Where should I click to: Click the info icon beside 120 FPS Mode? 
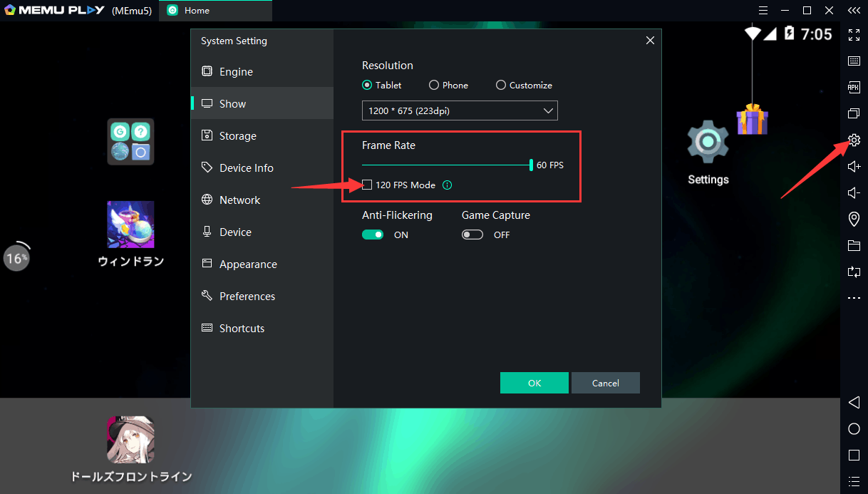coord(447,185)
